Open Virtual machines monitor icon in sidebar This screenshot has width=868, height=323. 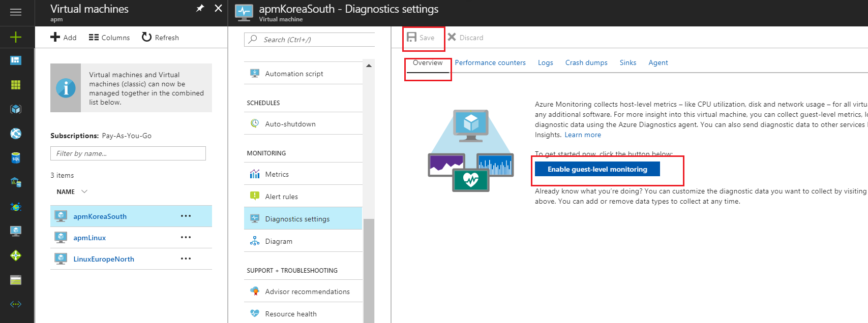[16, 231]
